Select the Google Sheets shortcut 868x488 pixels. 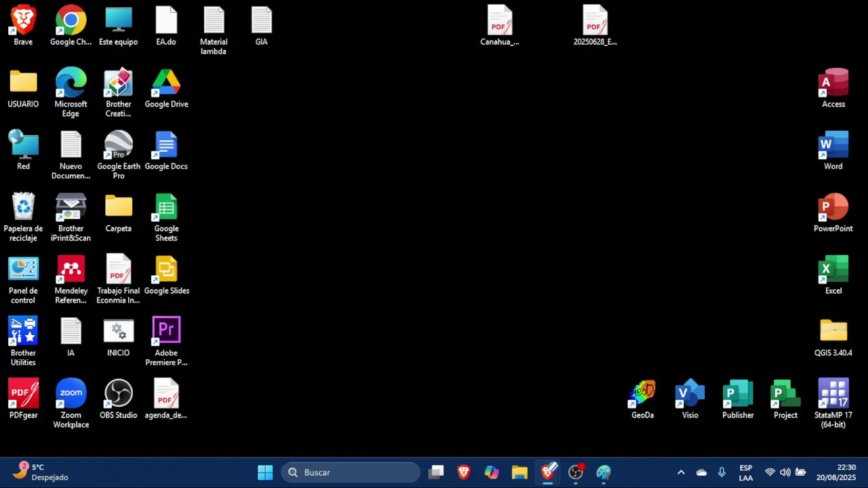[x=166, y=218]
